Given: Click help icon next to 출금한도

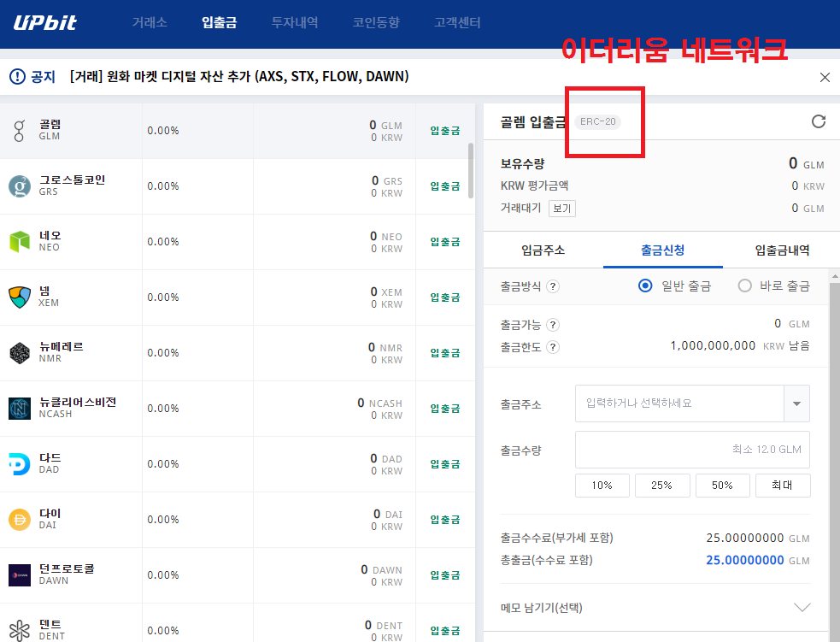Looking at the screenshot, I should click(x=553, y=347).
